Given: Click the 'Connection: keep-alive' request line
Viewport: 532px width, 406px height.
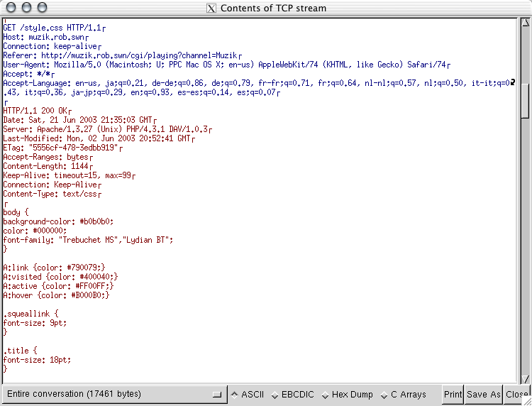Looking at the screenshot, I should pos(52,46).
